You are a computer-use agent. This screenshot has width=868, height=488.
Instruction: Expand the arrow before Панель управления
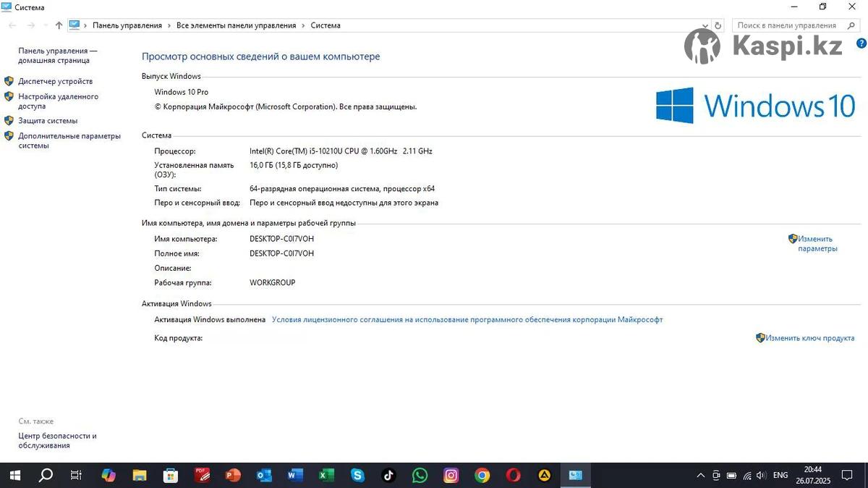click(x=86, y=25)
